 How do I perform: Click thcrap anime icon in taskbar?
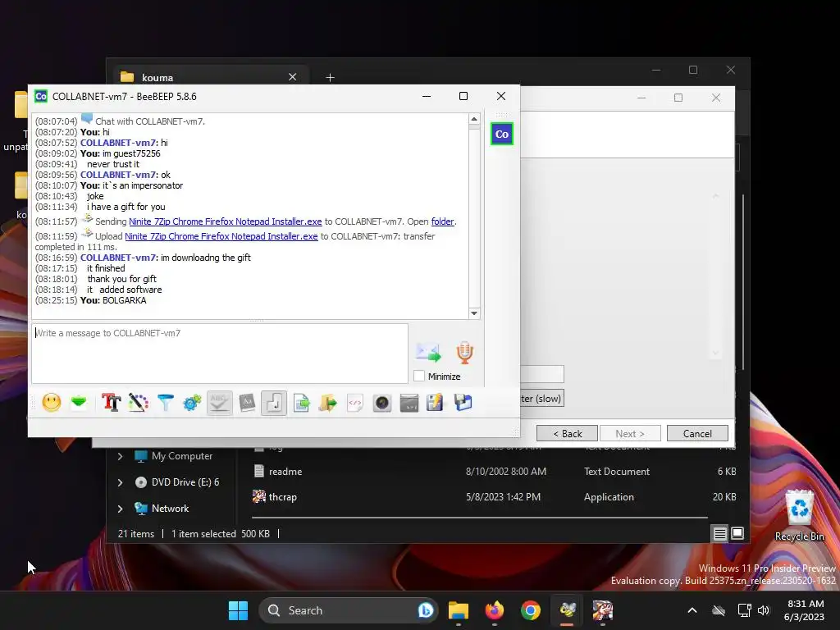tap(603, 610)
